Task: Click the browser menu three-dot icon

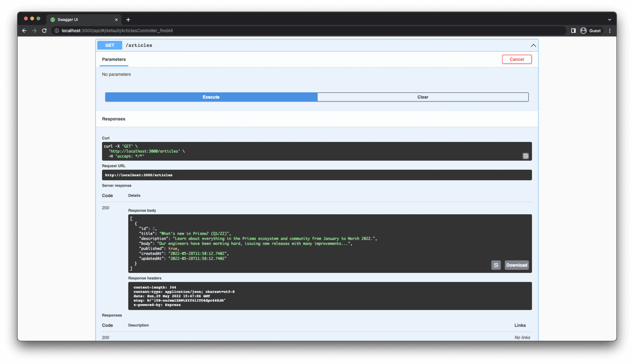Action: [610, 30]
